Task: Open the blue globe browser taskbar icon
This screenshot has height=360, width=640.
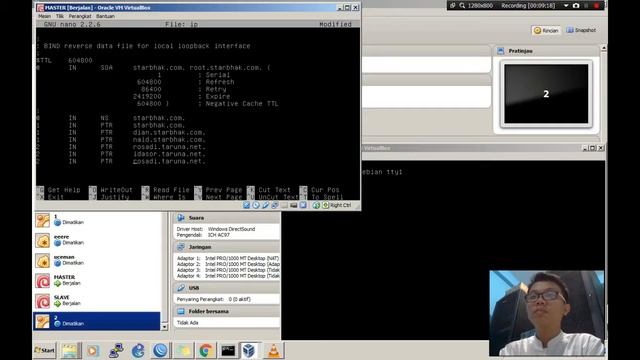Action: [138, 351]
